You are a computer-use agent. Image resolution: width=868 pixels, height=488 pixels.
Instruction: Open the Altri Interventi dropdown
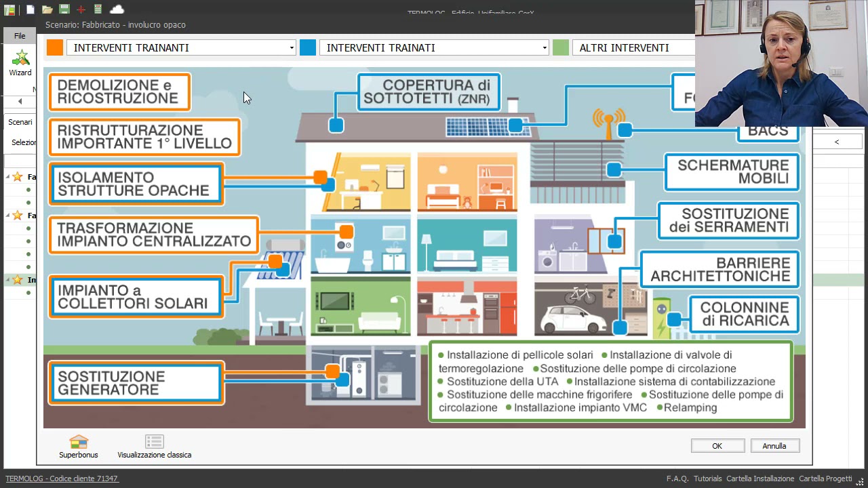tap(633, 47)
